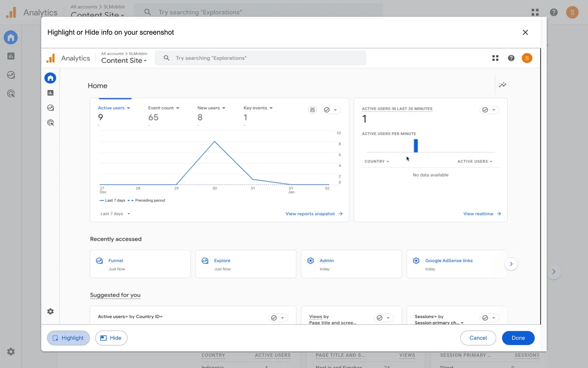Viewport: 588px width, 368px height.
Task: Click the Insights sparkline icon near Home
Action: tap(503, 85)
